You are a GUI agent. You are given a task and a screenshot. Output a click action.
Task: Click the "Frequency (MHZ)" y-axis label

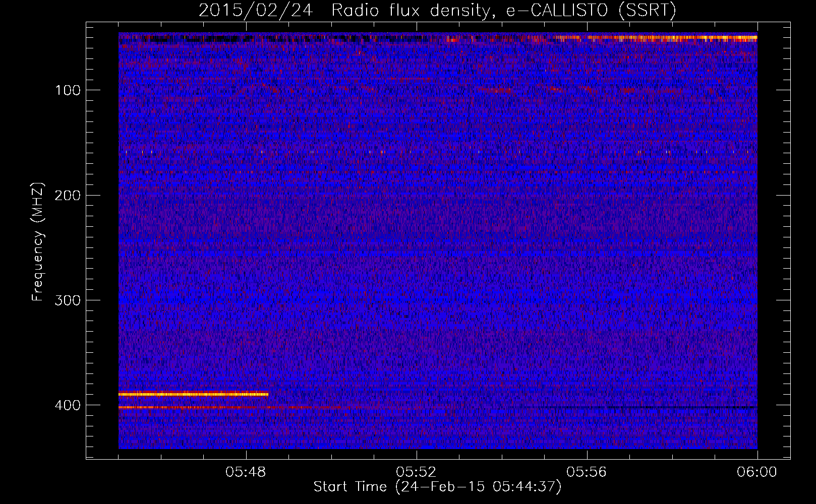pos(38,241)
